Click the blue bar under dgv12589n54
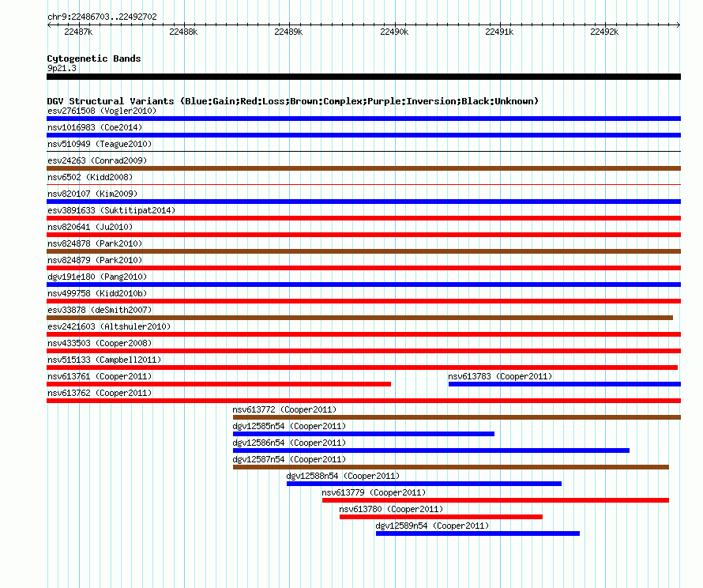Viewport: 703px width, 588px height. [x=478, y=533]
